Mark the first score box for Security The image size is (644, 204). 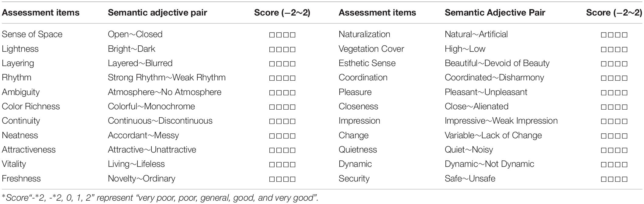point(604,179)
